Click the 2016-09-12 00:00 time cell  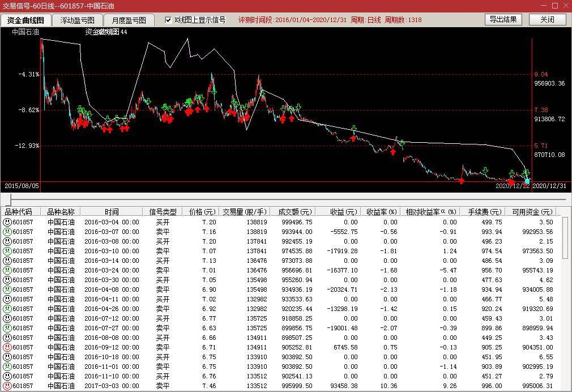[112, 347]
